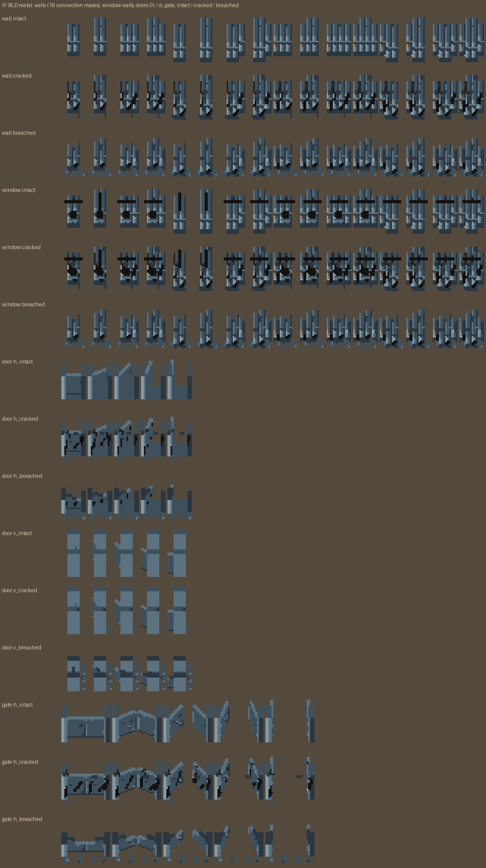Image resolution: width=486 pixels, height=868 pixels.
Task: Select the closed door sprite in door h_intact row
Action: (x=74, y=382)
